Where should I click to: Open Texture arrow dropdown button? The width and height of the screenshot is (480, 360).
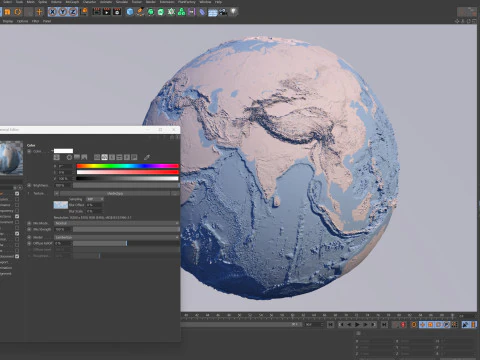(x=56, y=193)
